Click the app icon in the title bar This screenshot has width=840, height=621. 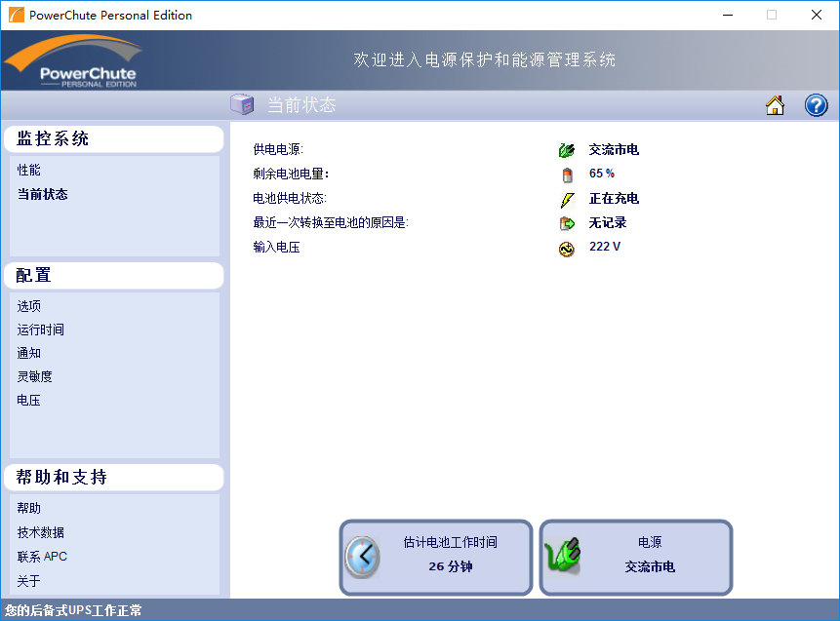[x=16, y=15]
